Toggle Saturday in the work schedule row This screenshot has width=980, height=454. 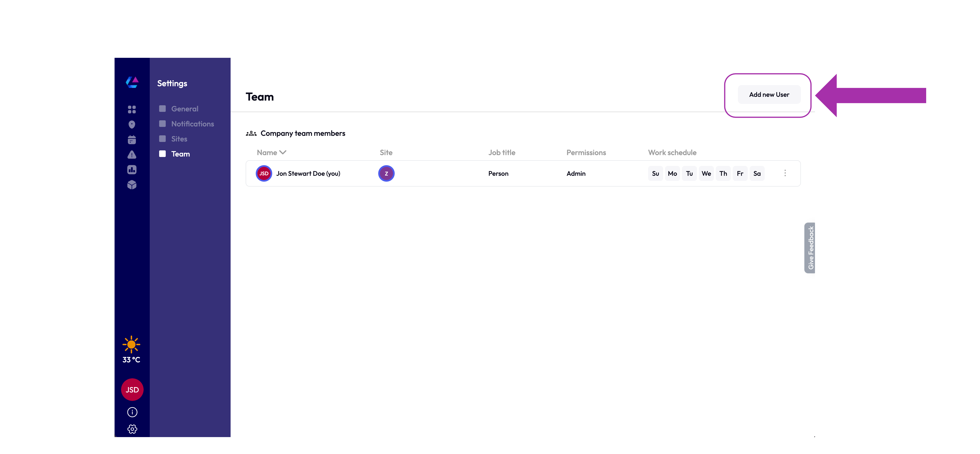pyautogui.click(x=757, y=173)
